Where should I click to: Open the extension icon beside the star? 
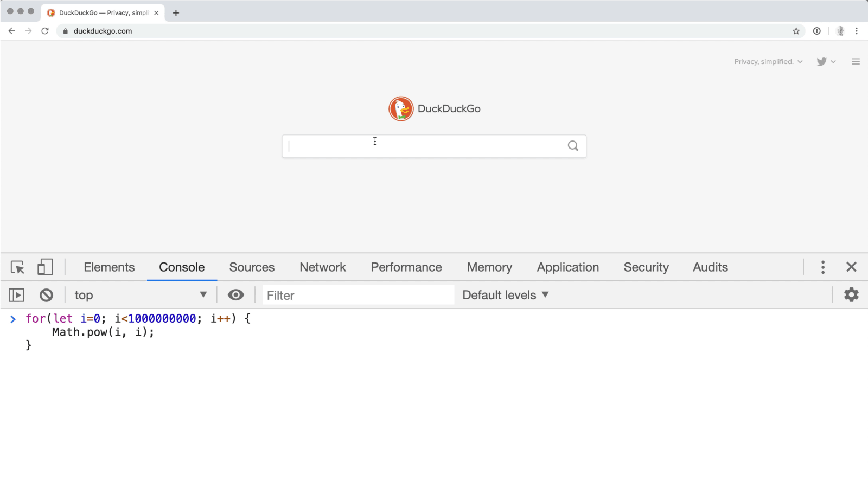[x=816, y=31]
